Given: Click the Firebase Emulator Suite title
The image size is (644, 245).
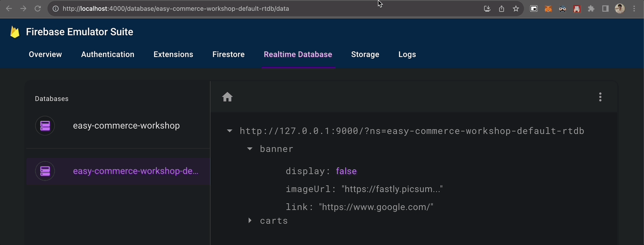Looking at the screenshot, I should (79, 32).
